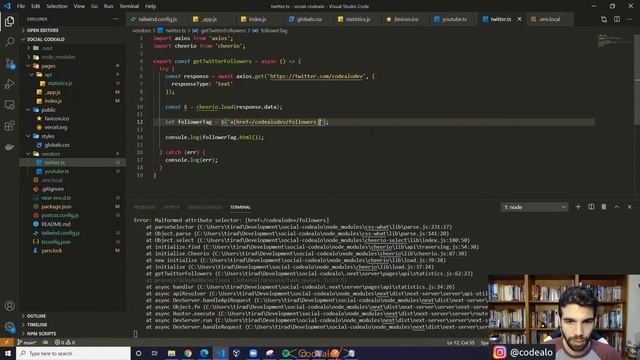Close the terminal panel
The image size is (640, 360).
point(629,207)
